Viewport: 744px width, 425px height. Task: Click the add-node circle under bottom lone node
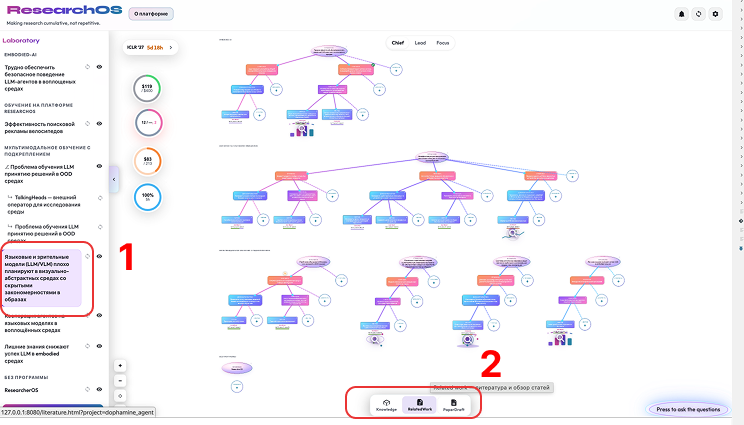237,387
